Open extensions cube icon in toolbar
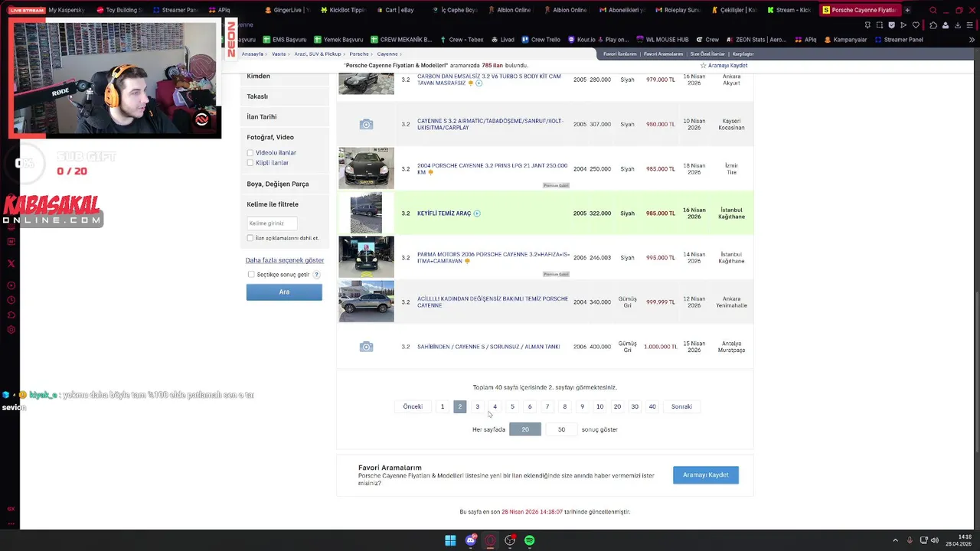This screenshot has width=980, height=551. 933,25
